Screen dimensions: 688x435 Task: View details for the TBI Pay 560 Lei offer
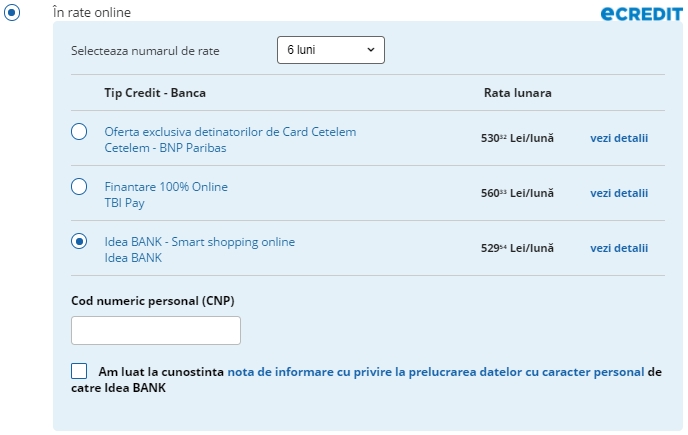click(619, 193)
